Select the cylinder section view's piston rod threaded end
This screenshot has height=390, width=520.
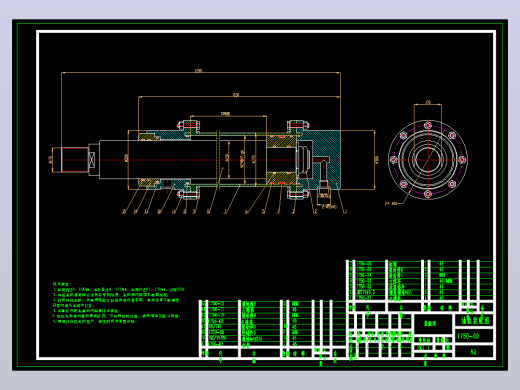[74, 160]
